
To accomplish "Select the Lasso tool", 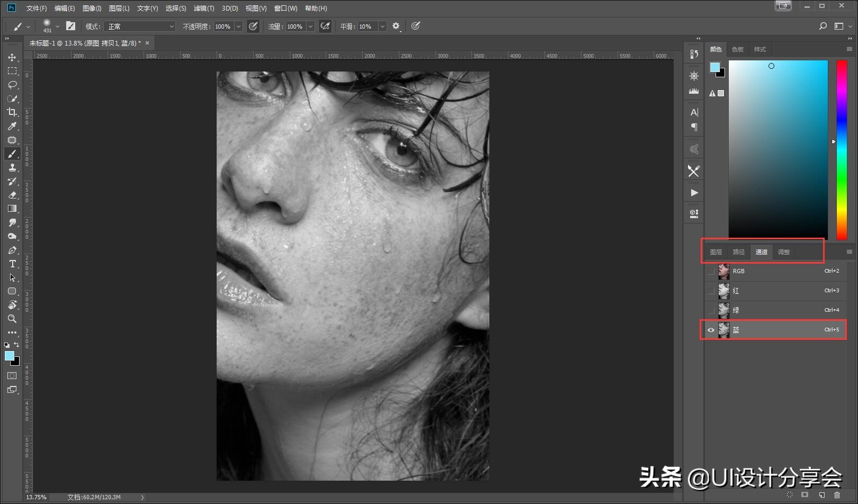I will [12, 85].
